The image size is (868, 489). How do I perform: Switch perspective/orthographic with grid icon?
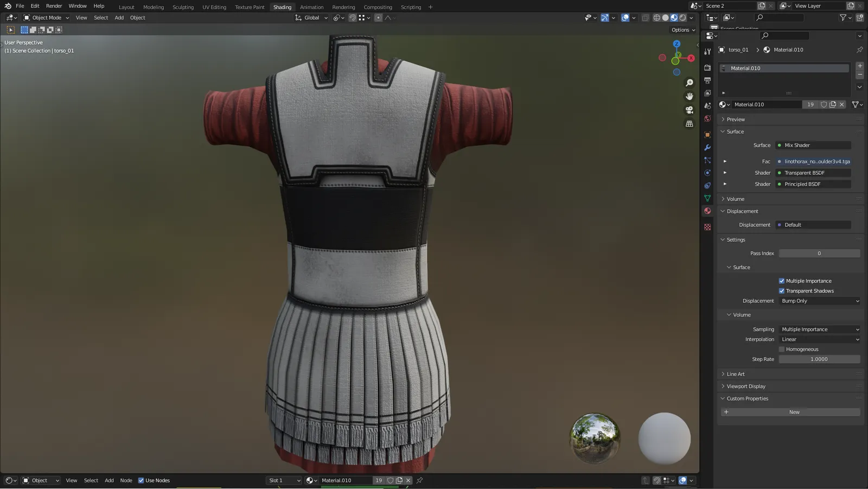click(690, 124)
